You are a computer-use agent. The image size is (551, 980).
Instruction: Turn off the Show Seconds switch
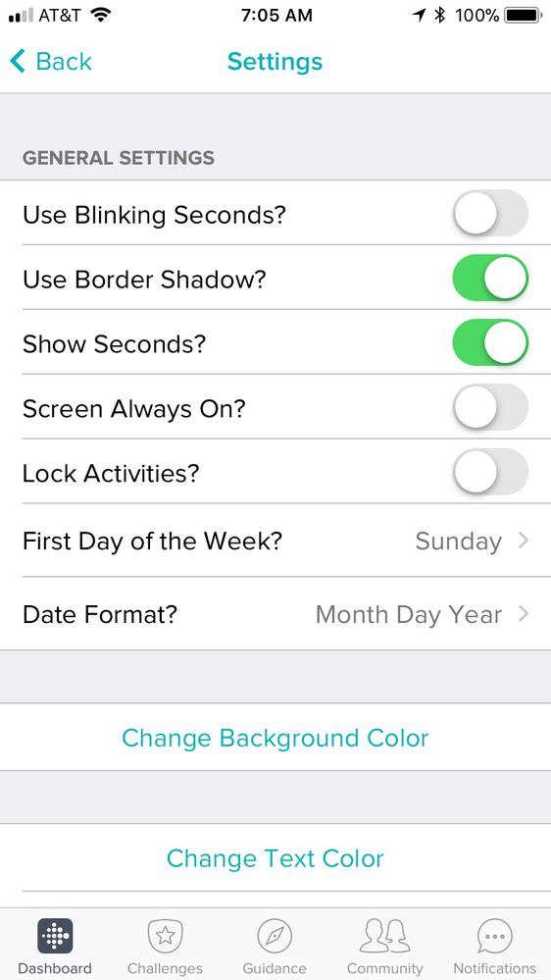490,342
